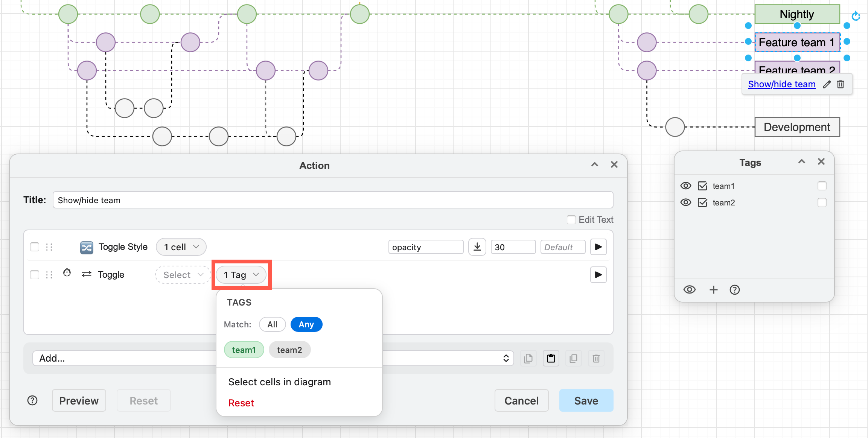The height and width of the screenshot is (438, 868).
Task: Open the Select dropdown in Toggle row
Action: click(x=183, y=275)
